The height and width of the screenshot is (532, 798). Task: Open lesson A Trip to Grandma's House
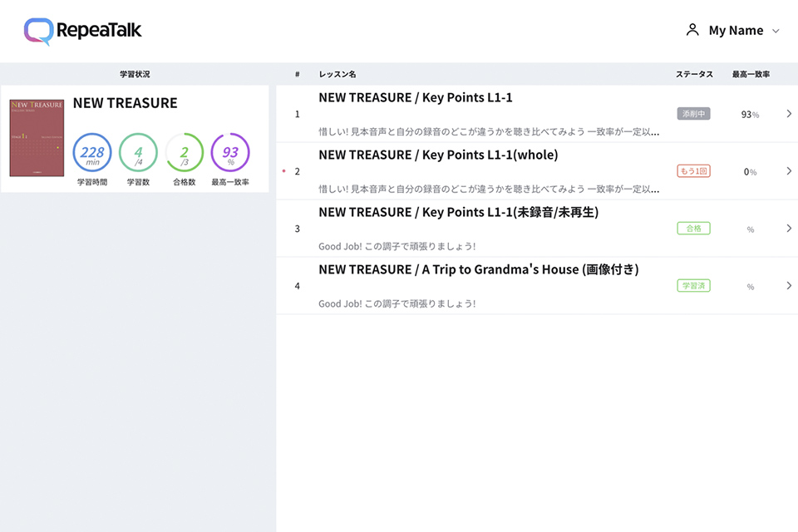[479, 269]
